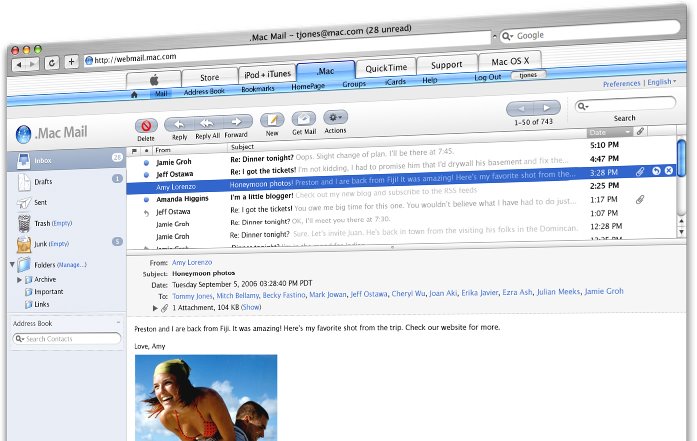Expand the attachment disclosure triangle
The width and height of the screenshot is (697, 441).
(155, 308)
